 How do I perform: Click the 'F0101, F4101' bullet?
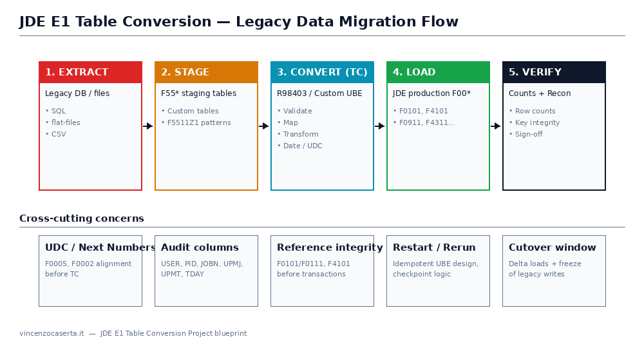click(x=421, y=111)
